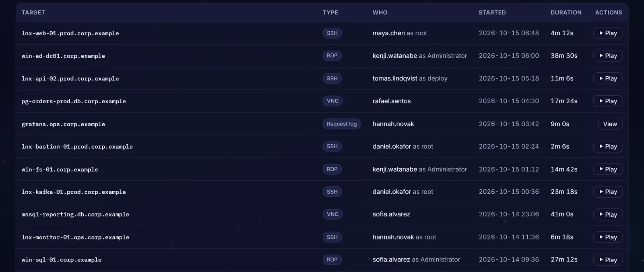Click start time 2026-10-14 23:06
The width and height of the screenshot is (644, 272).
point(509,214)
